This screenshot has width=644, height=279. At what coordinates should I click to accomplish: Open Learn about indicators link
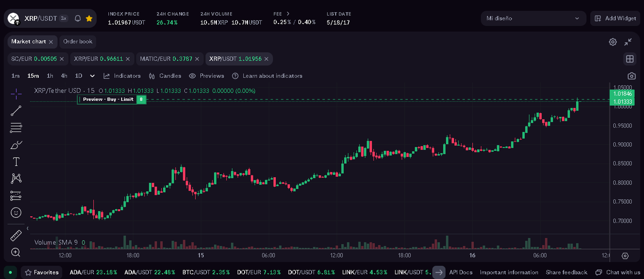[268, 76]
